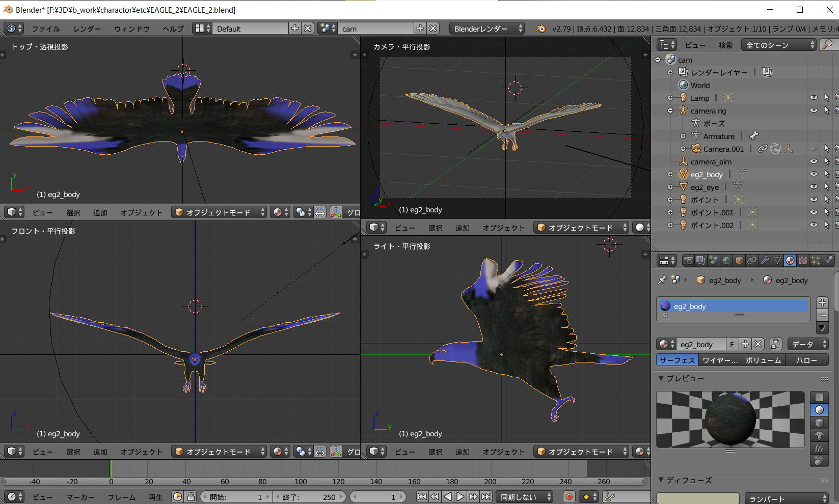
Task: Hide the Lamp object via eye icon
Action: (x=814, y=98)
